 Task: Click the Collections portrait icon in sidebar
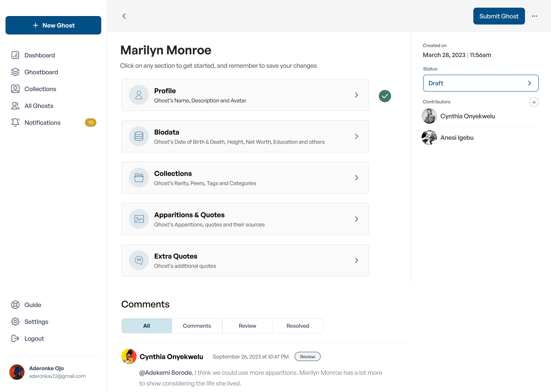(15, 89)
